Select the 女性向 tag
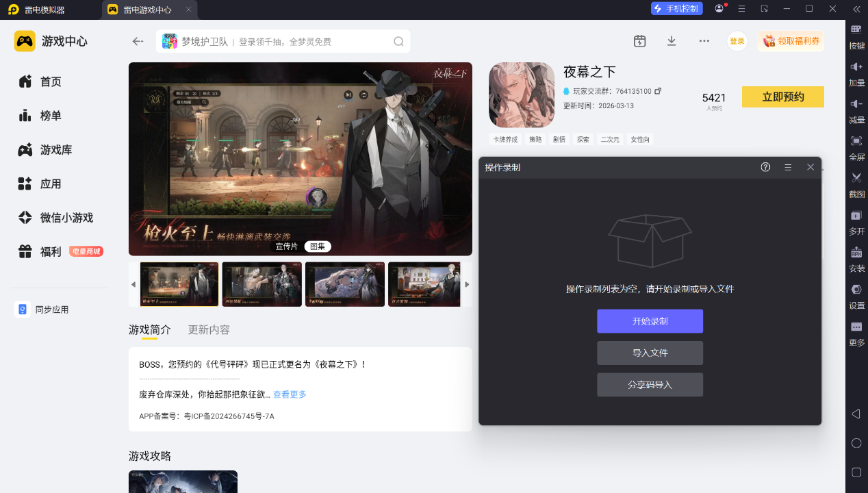Image resolution: width=868 pixels, height=493 pixels. tap(639, 139)
